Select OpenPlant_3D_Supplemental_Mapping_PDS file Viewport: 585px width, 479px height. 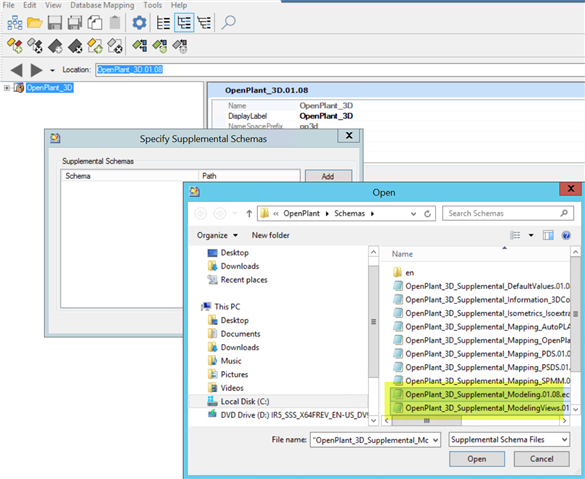pos(481,354)
